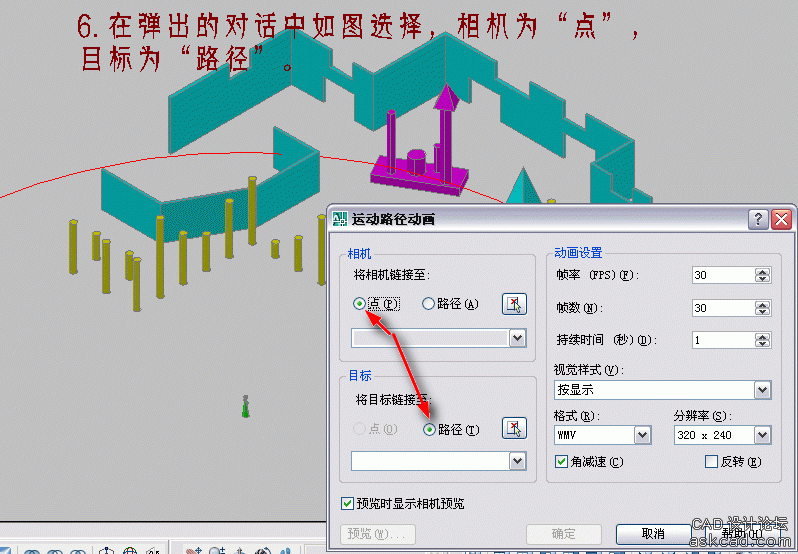Click the camera pick-point button
This screenshot has width=798, height=554.
coord(514,304)
